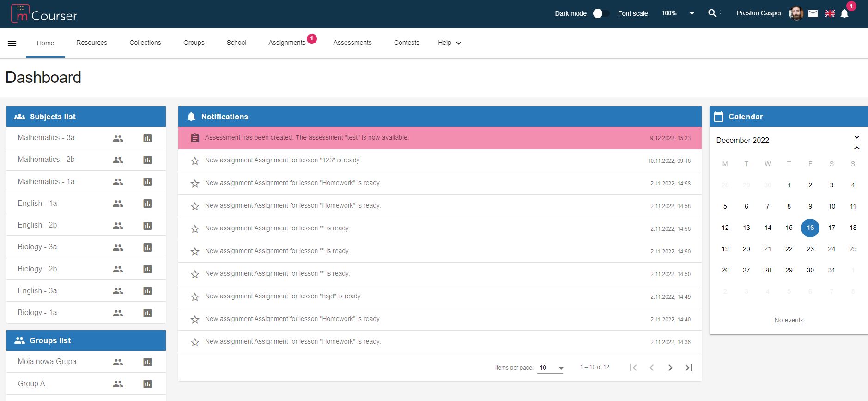Select December 16 in calendar
The image size is (868, 401).
(810, 228)
